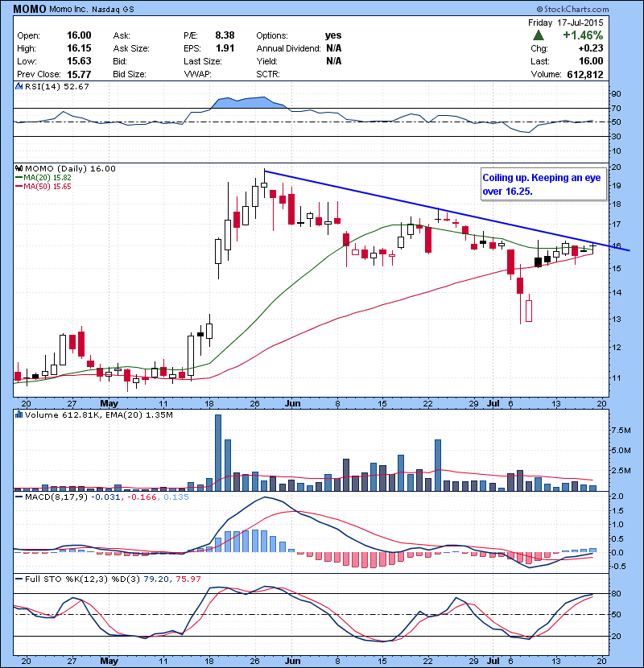Click the candlestick icon before MOMO (Daily)

19,169
